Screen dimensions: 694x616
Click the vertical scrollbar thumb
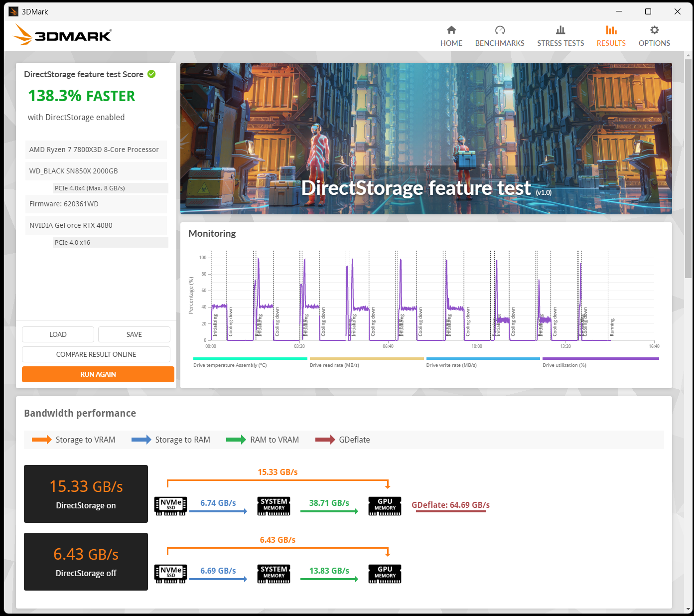(689, 168)
